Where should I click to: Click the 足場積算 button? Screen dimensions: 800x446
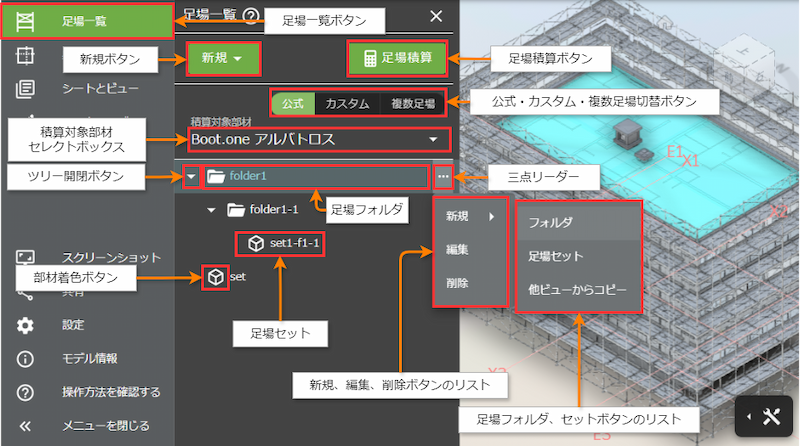pos(397,58)
